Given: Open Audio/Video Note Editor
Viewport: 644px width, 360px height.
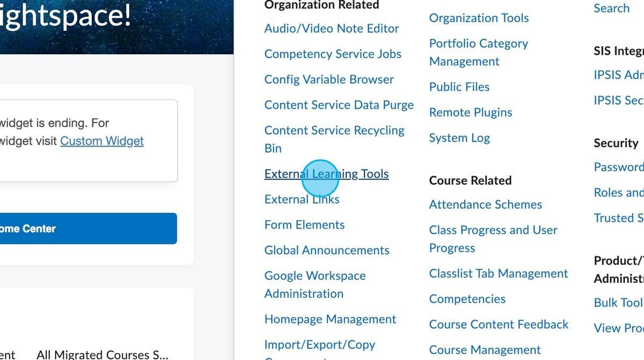Looking at the screenshot, I should 331,28.
